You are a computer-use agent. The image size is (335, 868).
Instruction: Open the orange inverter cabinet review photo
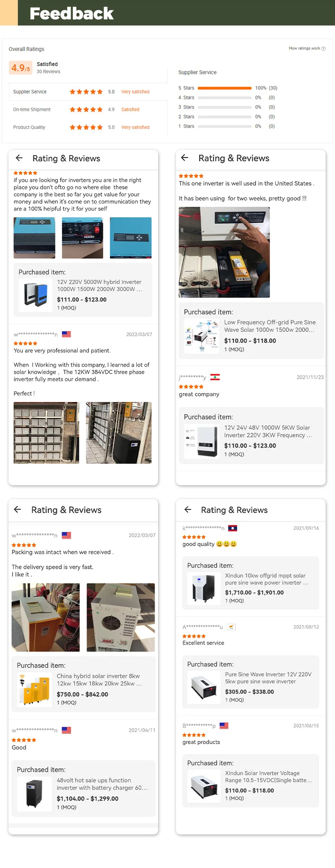[x=46, y=617]
